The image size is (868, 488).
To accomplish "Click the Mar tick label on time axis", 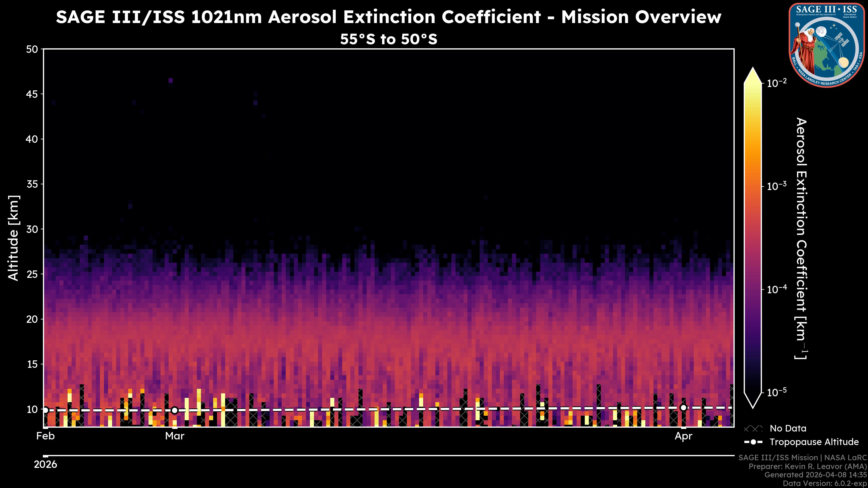I will (175, 436).
